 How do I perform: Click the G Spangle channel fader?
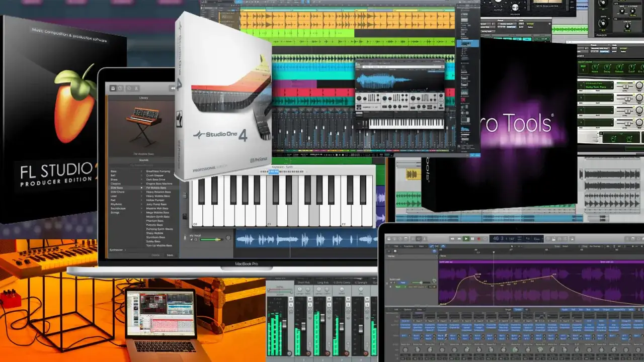pos(361,329)
